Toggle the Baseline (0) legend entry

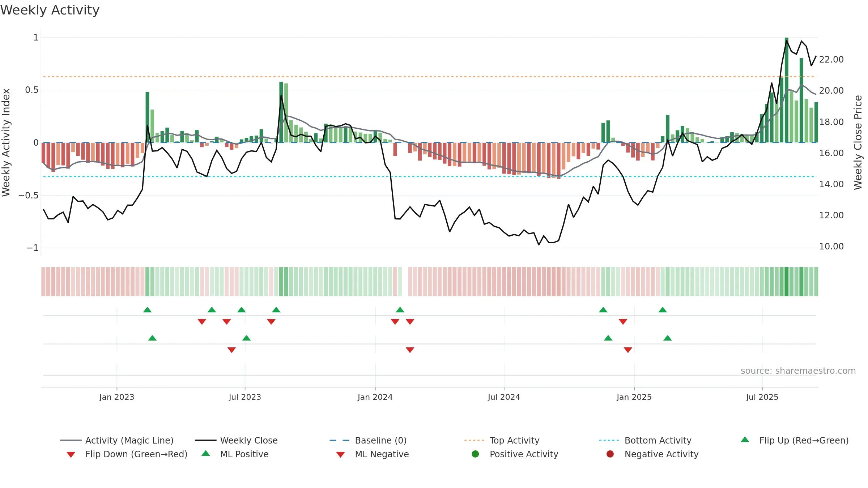click(x=368, y=440)
